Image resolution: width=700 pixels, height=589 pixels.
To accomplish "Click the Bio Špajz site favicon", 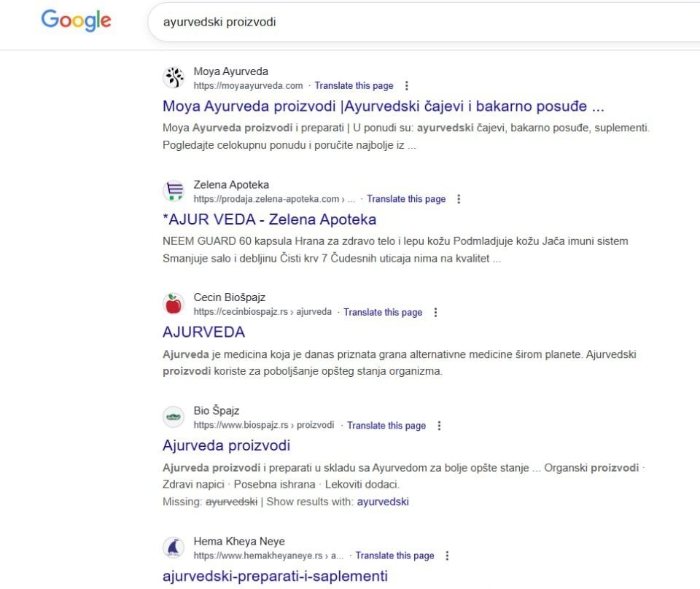I will coord(174,417).
